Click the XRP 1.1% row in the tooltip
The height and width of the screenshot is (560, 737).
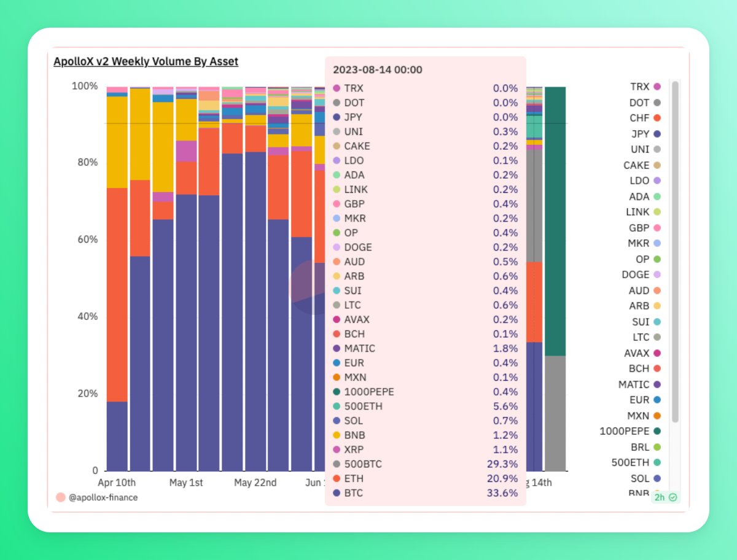[x=425, y=449]
